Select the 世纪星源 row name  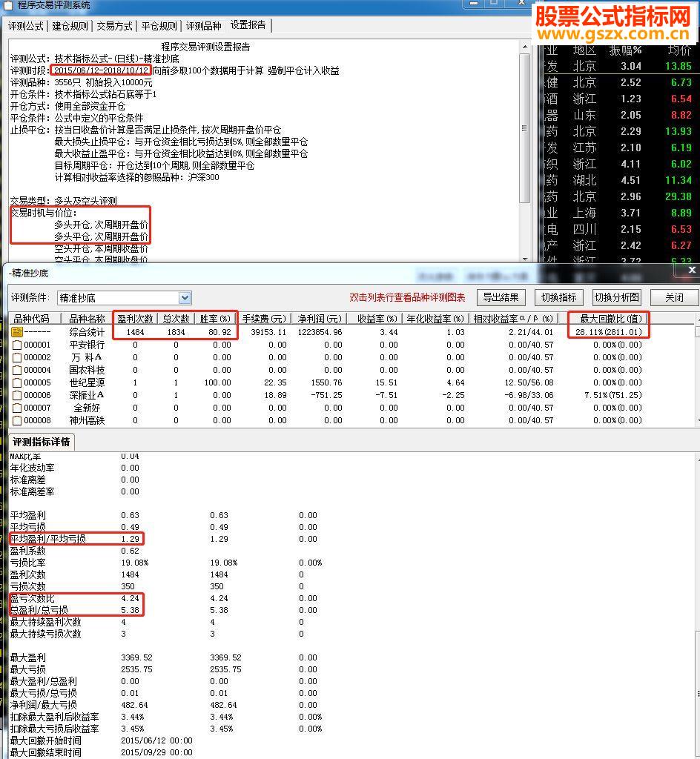click(87, 382)
